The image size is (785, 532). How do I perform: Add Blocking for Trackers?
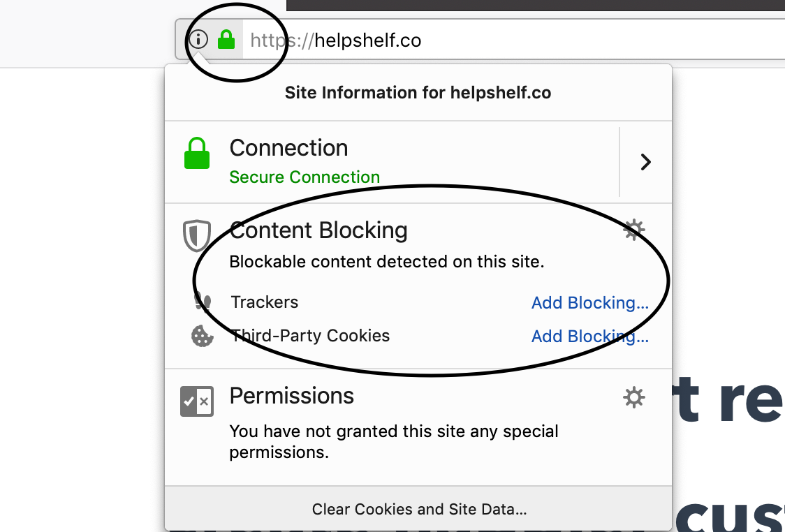pyautogui.click(x=589, y=303)
